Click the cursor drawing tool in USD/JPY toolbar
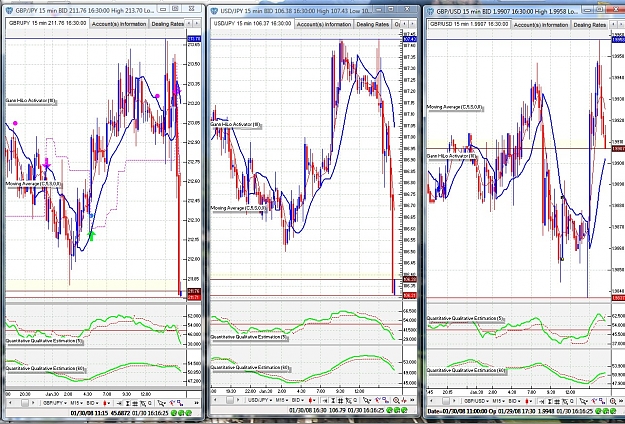This screenshot has height=424, width=625. (x=367, y=400)
